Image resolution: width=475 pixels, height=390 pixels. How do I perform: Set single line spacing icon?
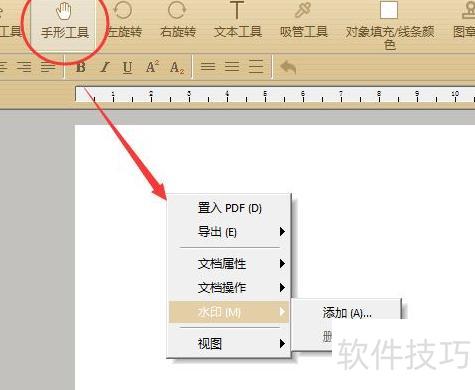click(208, 66)
